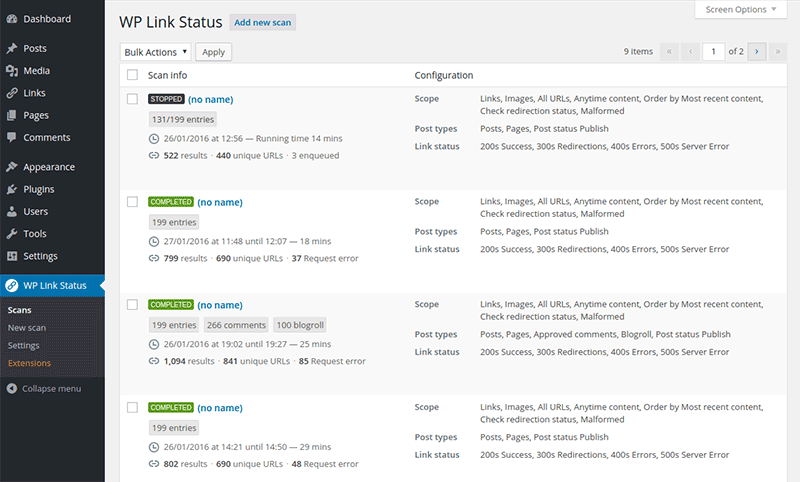Click the Appearance paintbrush icon
This screenshot has width=800, height=482.
point(11,168)
